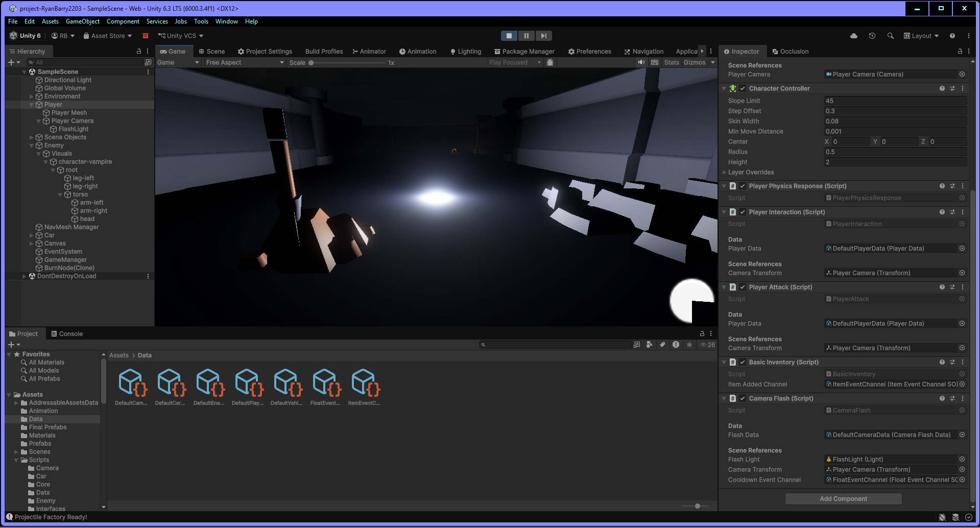Click the Pause playback button
Screen dimensions: 980x528
point(526,36)
